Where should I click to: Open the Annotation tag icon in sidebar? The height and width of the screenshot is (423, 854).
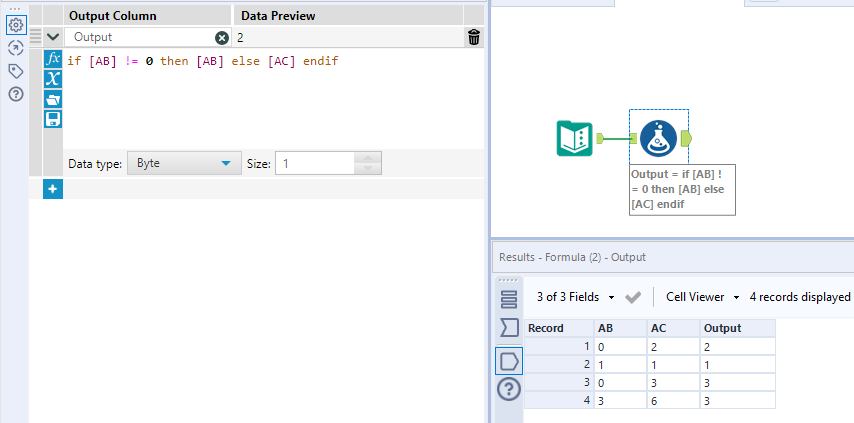tap(16, 71)
